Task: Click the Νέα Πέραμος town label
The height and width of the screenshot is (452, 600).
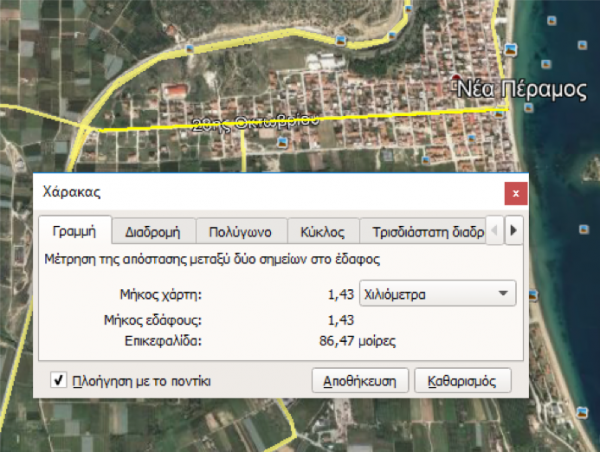Action: 521,90
